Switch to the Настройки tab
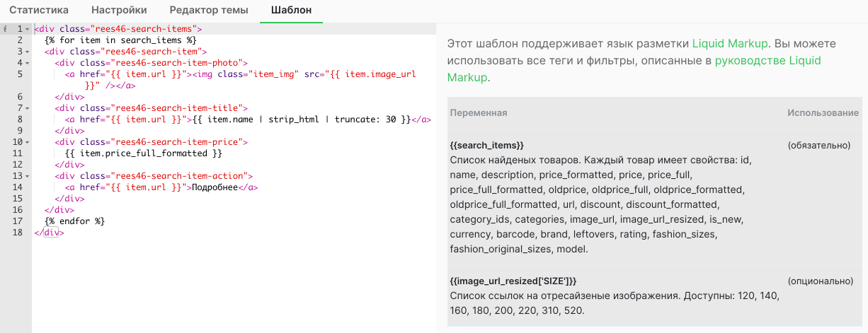868x333 pixels. click(x=119, y=11)
